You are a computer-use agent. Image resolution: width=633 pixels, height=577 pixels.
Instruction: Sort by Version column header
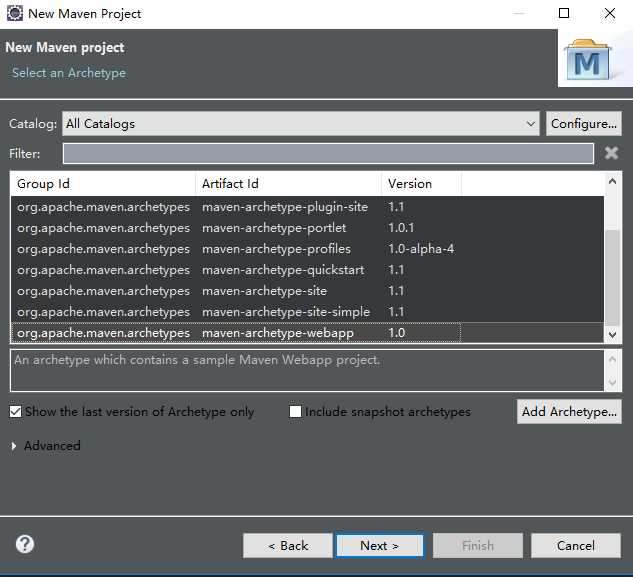421,184
